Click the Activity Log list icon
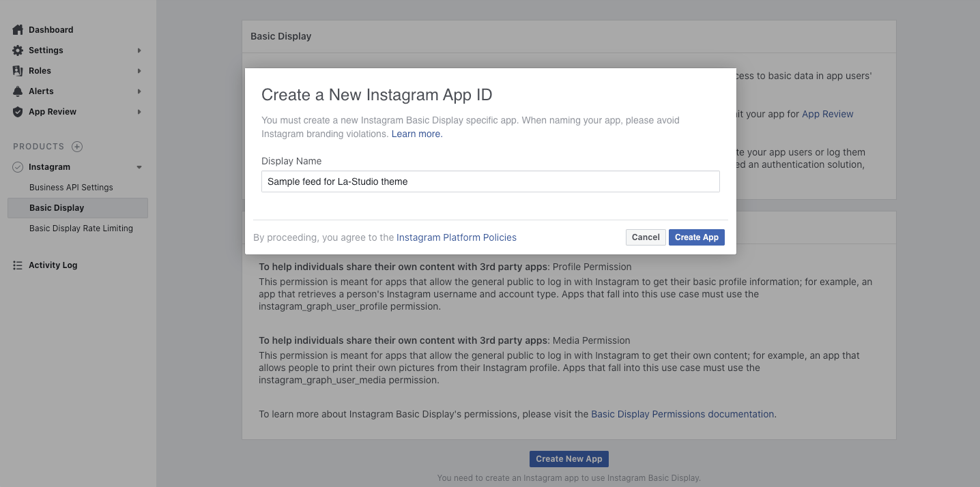Viewport: 980px width, 487px height. (18, 265)
